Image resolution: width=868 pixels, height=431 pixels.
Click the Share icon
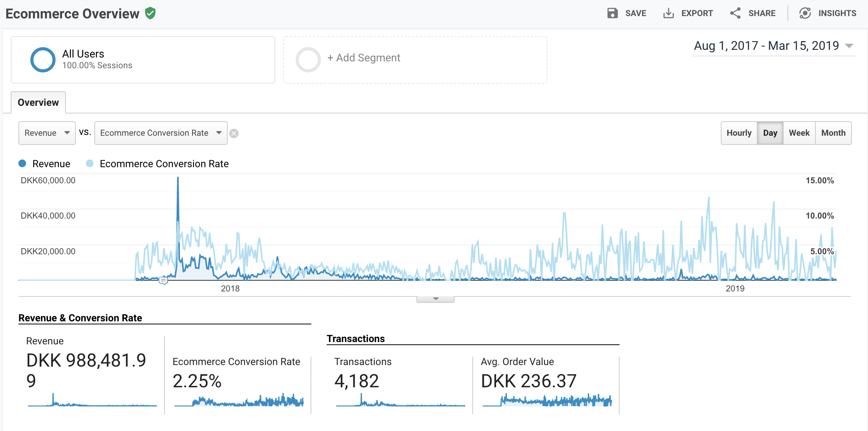735,13
